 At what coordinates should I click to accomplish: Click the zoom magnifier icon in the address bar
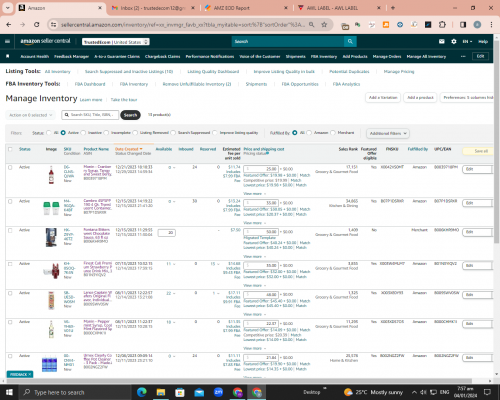[311, 24]
